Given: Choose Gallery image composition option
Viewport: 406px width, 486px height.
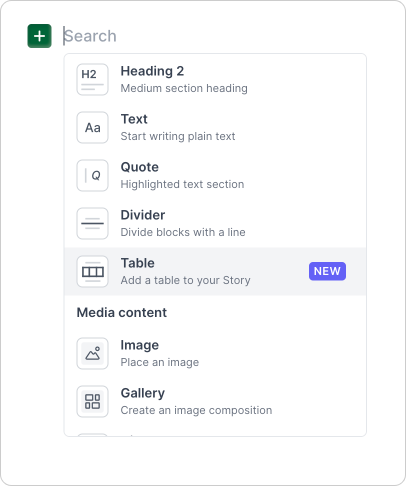Looking at the screenshot, I should 215,402.
